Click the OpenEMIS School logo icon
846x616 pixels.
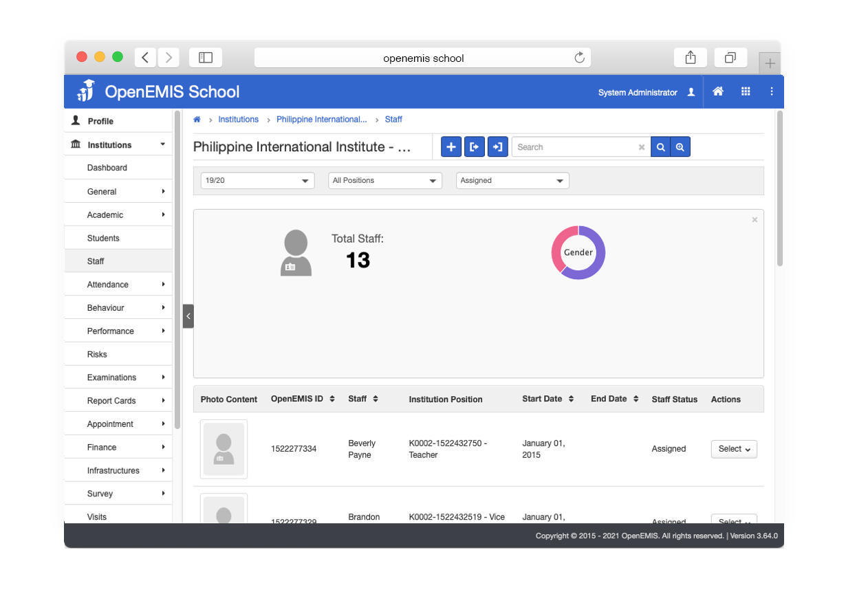pyautogui.click(x=86, y=91)
